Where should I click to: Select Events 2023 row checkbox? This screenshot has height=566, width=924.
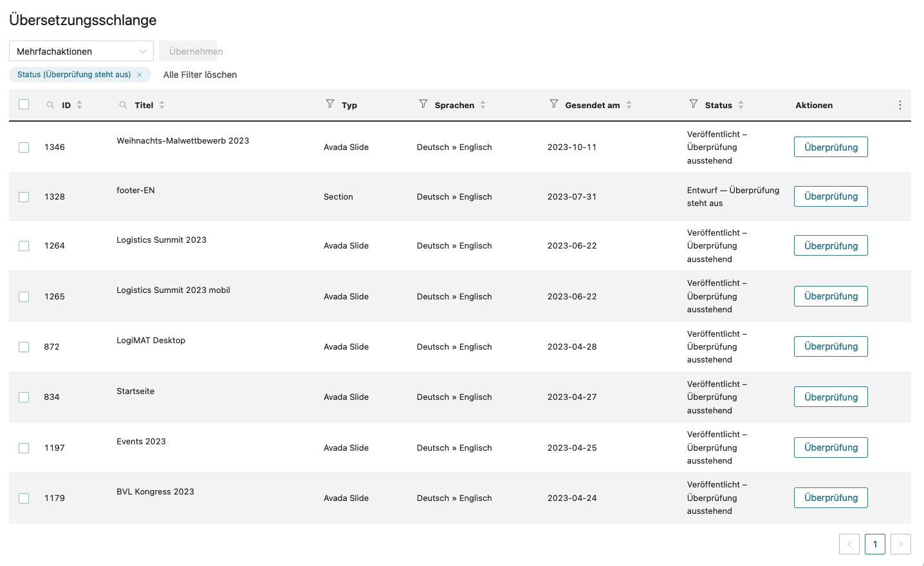[x=24, y=448]
